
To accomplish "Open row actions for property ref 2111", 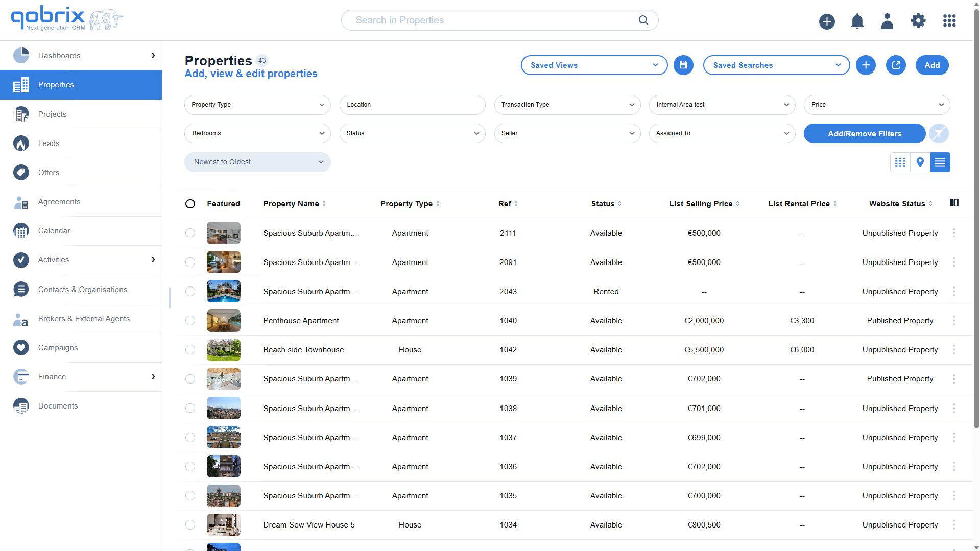I will [x=954, y=233].
